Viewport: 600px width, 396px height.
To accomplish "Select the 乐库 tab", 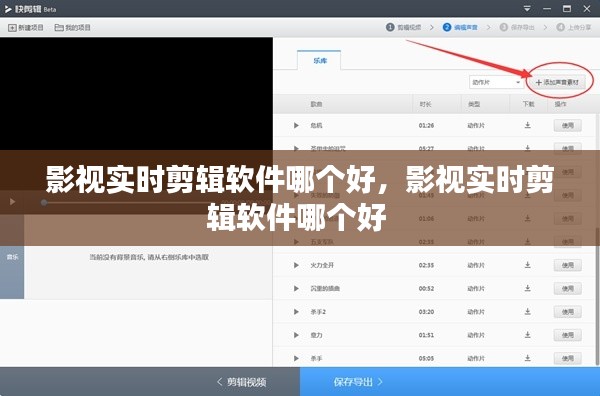I will [x=319, y=60].
